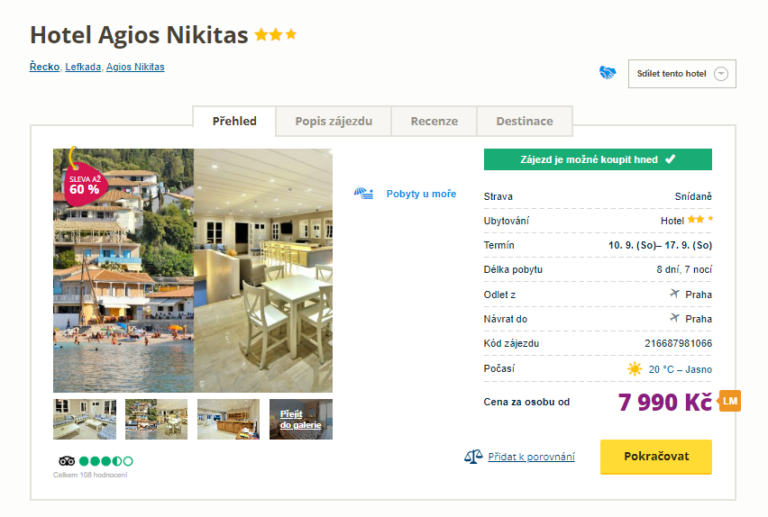
Task: Click the 'Pobyty u moře' beach icon
Action: (364, 193)
